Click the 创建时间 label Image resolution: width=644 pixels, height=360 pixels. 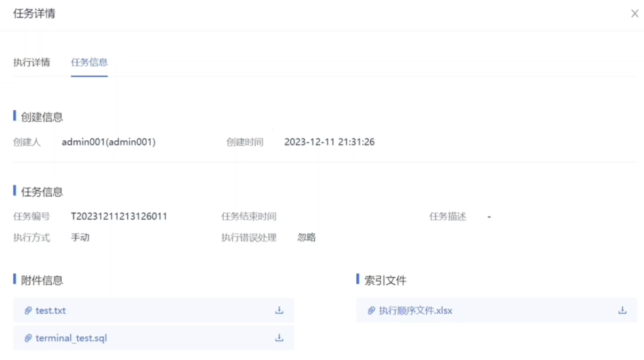click(x=244, y=142)
